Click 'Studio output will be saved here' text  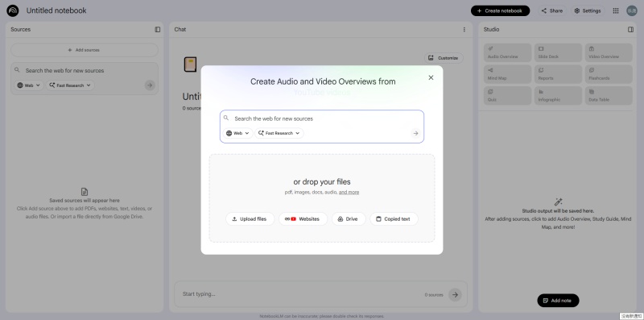click(x=558, y=211)
